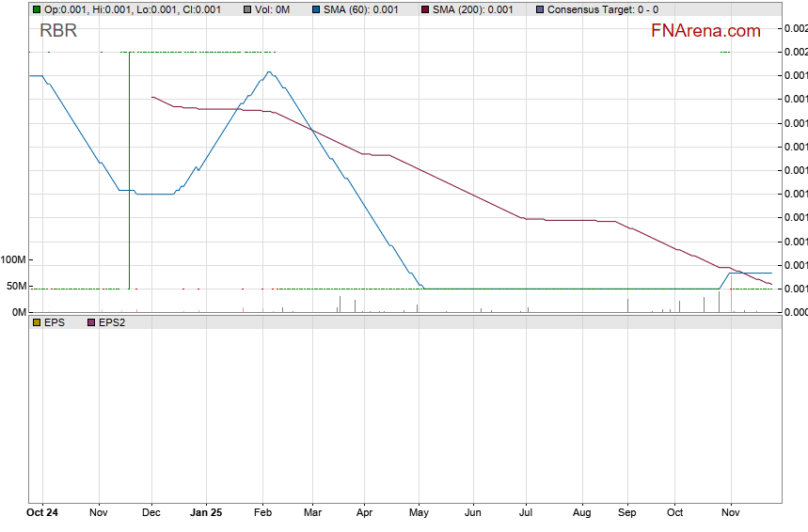Click the 'Sep' month axis label

627,513
